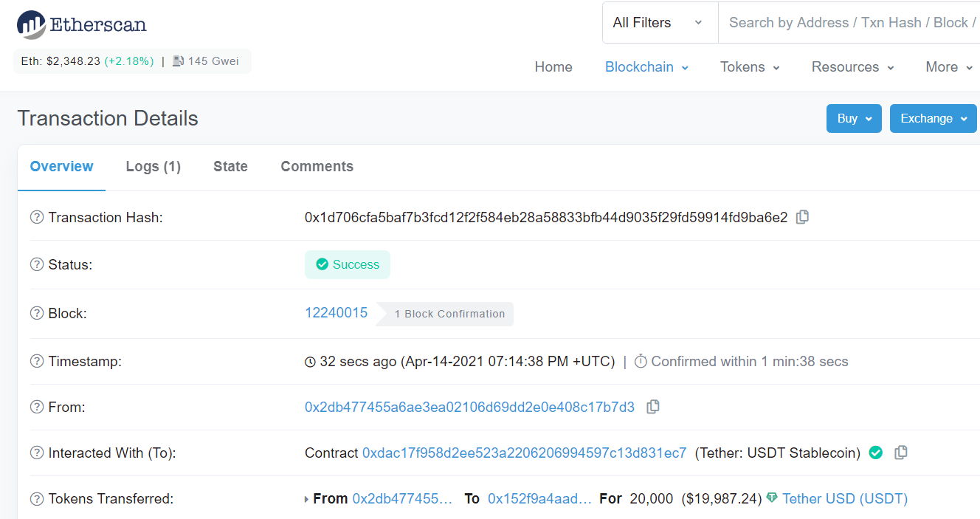The image size is (980, 519).
Task: Click the Etherscan logo
Action: tap(82, 24)
